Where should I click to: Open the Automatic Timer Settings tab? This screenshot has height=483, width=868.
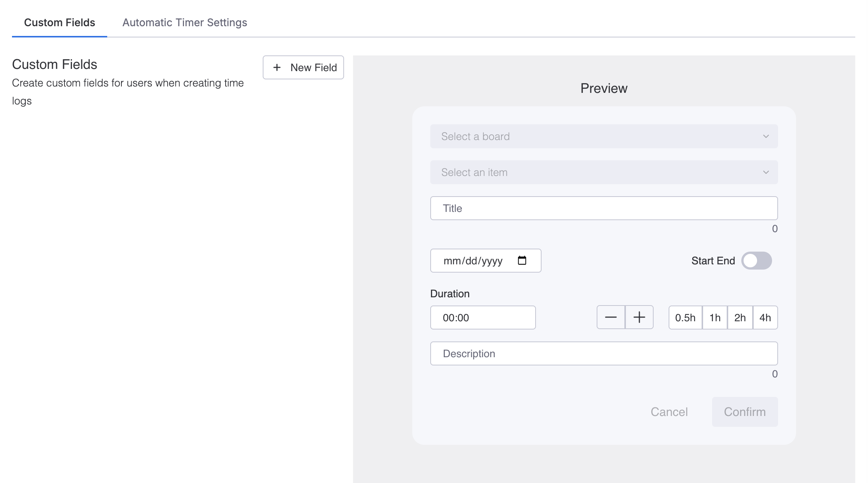(185, 22)
